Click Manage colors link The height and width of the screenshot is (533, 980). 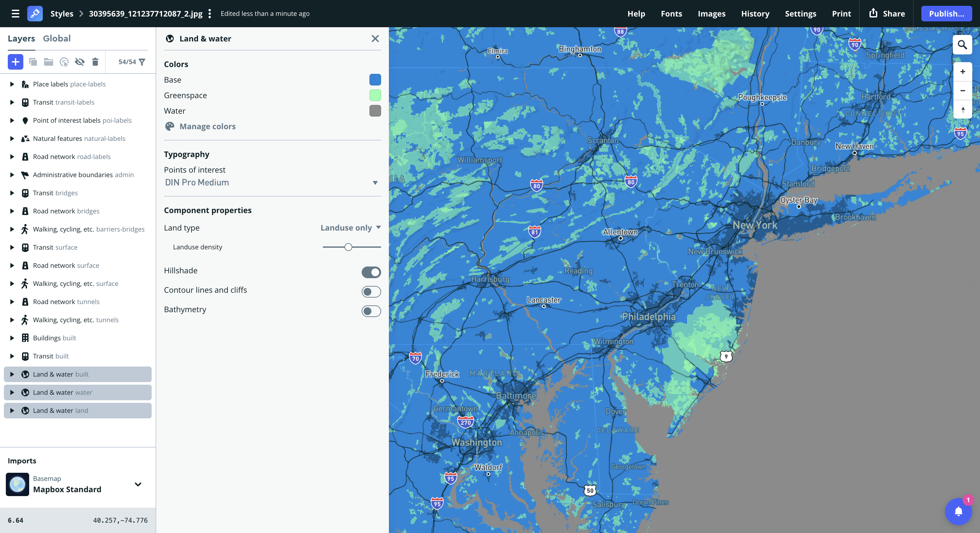(207, 126)
